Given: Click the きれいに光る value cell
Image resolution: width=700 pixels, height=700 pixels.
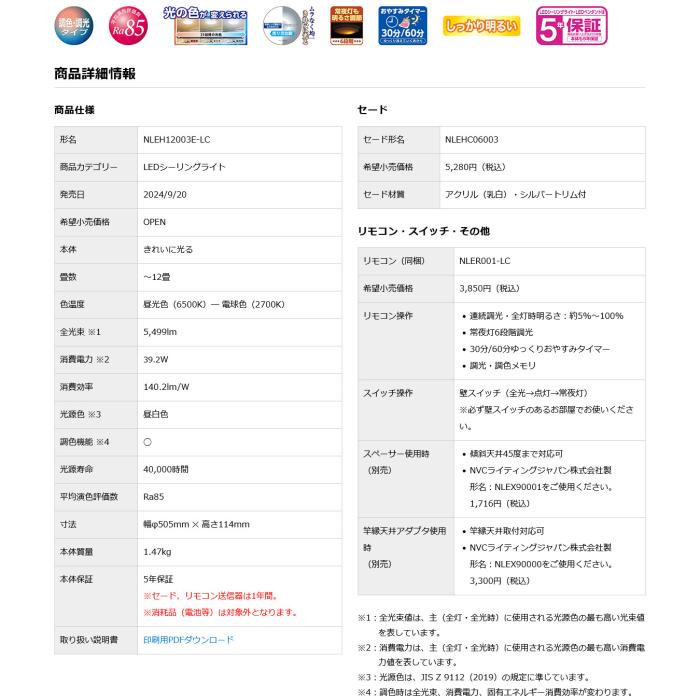Looking at the screenshot, I should pyautogui.click(x=168, y=250).
